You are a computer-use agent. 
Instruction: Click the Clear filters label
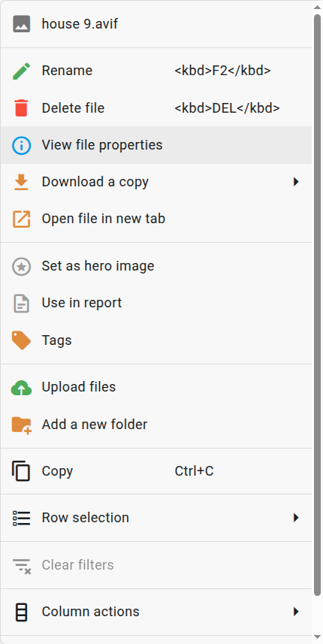(77, 565)
